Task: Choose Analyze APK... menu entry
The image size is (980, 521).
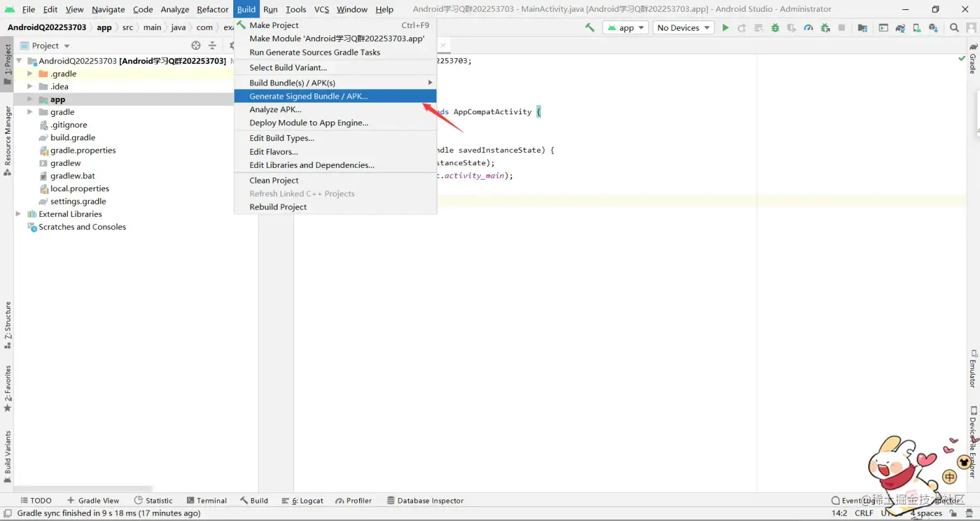Action: [335, 109]
